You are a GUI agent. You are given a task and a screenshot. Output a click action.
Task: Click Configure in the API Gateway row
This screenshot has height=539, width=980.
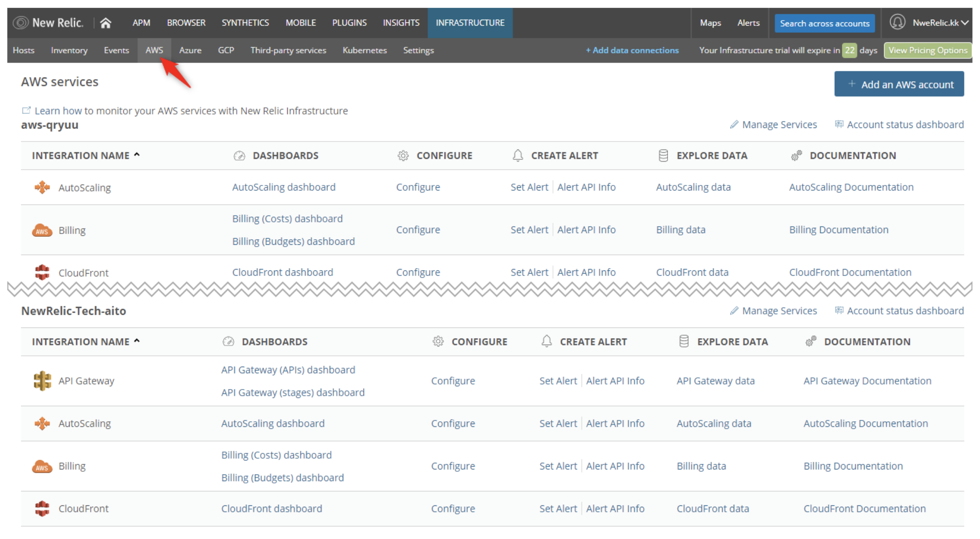pos(453,381)
